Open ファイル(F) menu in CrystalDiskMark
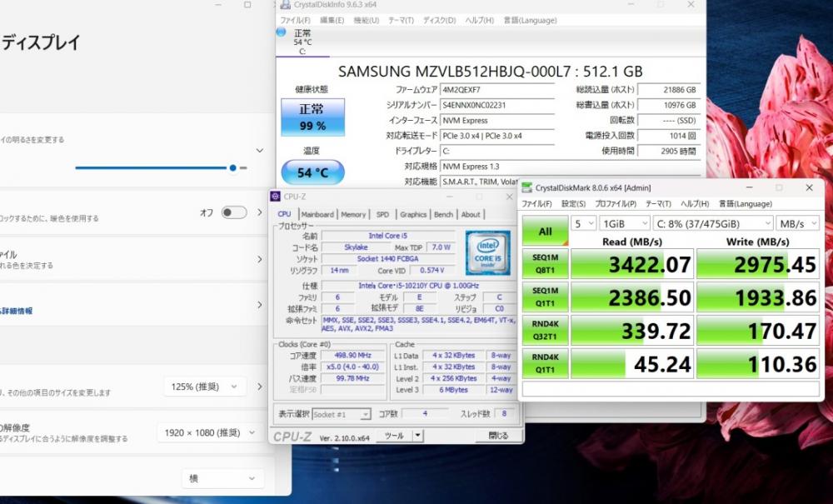The width and height of the screenshot is (833, 504). 536,204
